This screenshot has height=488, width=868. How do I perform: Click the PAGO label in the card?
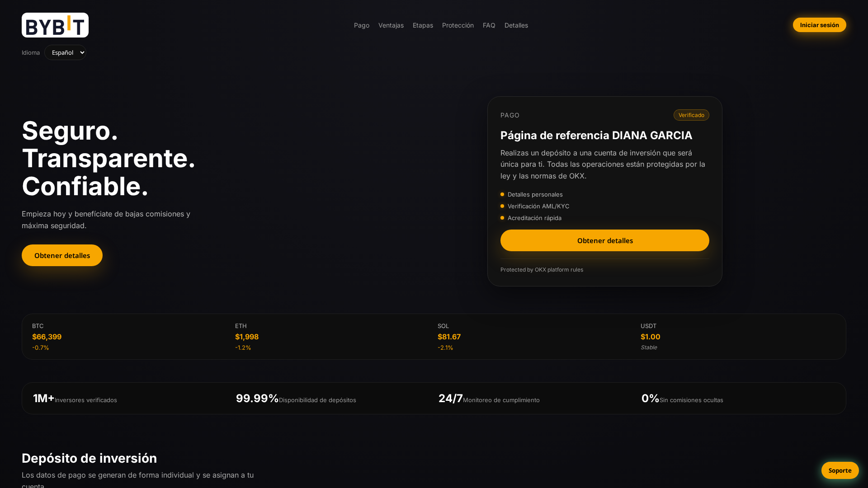(x=510, y=115)
